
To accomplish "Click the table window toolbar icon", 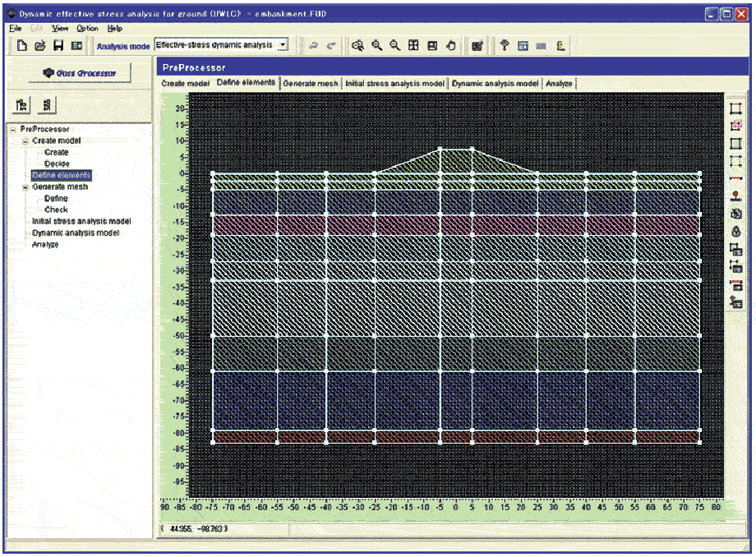I will [x=523, y=46].
